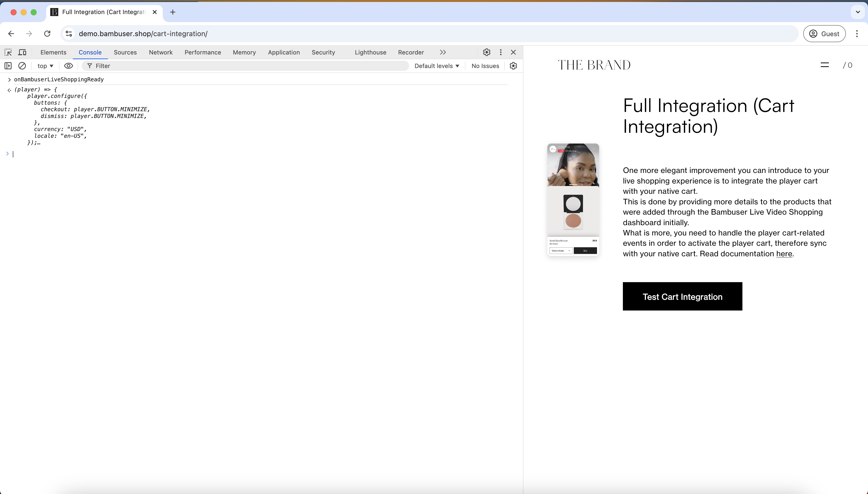Switch to the Network tab
868x494 pixels.
pos(160,52)
